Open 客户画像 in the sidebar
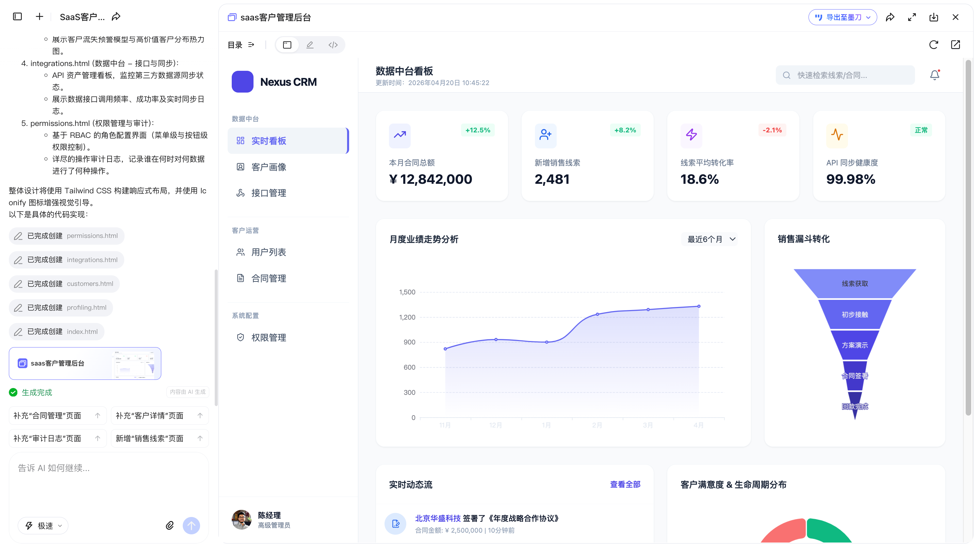 point(268,167)
